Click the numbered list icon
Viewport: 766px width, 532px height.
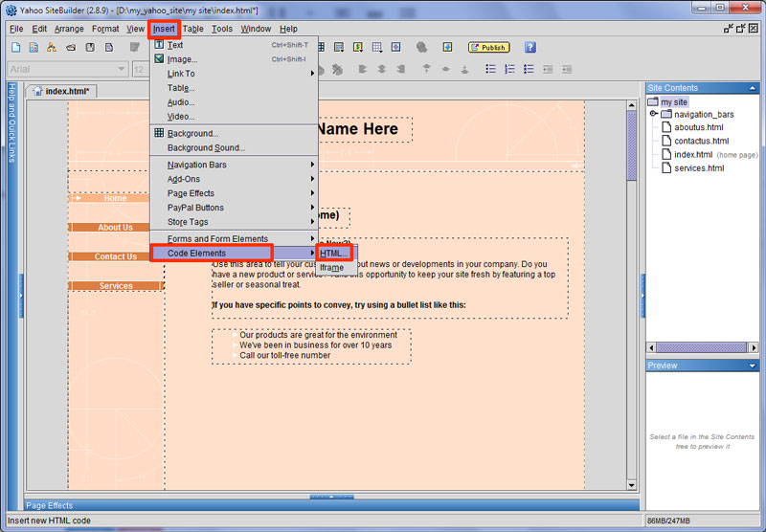509,69
